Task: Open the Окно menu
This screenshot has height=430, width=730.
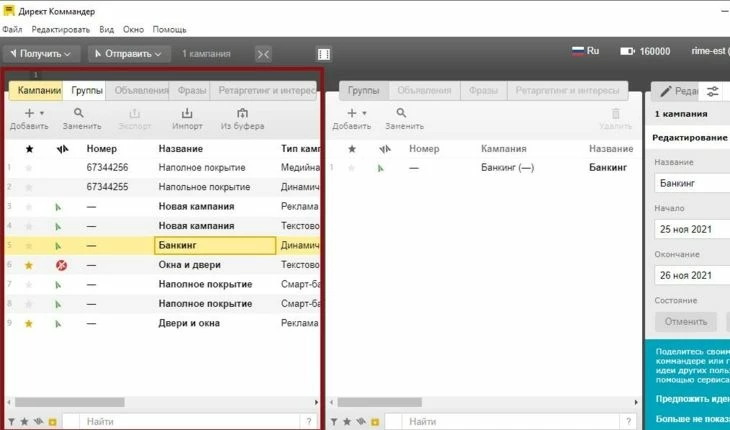Action: coord(133,29)
